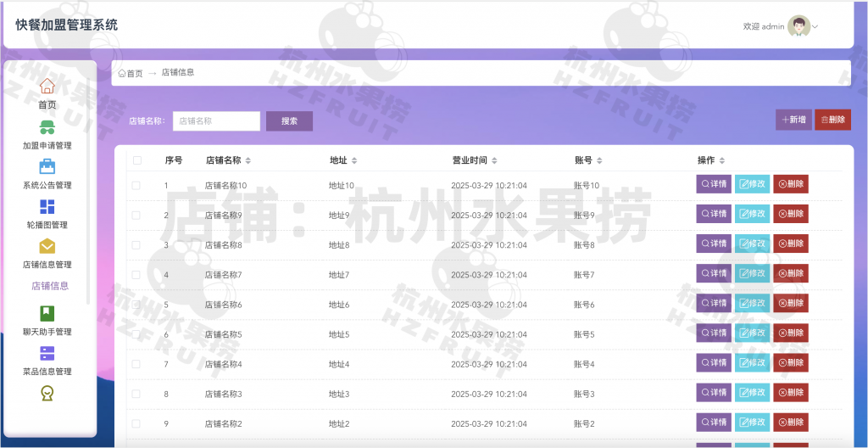Click the 系统公告管理 briefcase icon
This screenshot has height=448, width=868.
point(47,167)
